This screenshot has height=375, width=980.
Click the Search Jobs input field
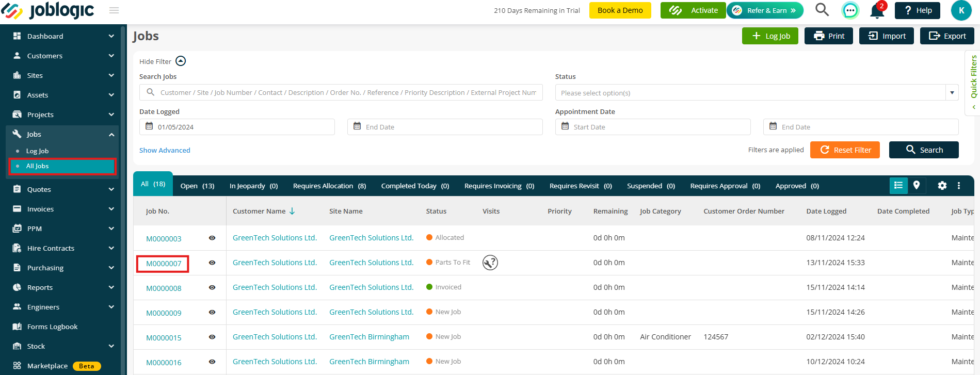click(x=341, y=92)
